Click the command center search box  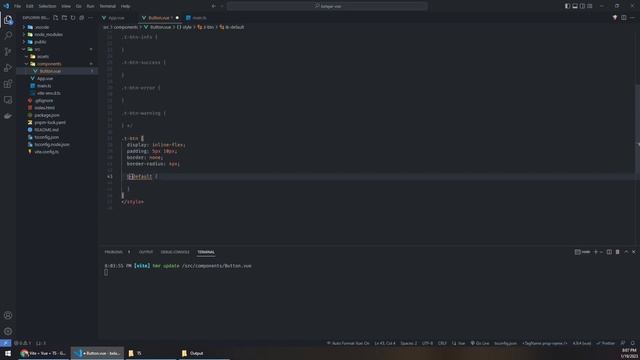tap(327, 6)
